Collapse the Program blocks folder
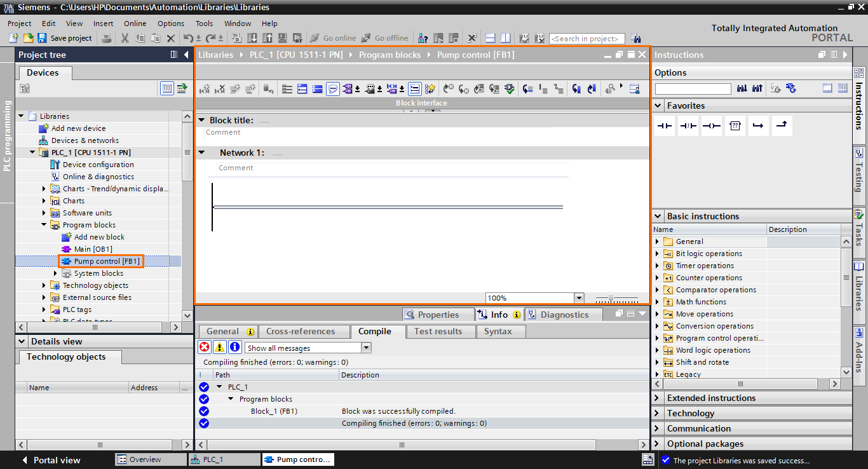Viewport: 868px width, 469px height. [x=44, y=224]
